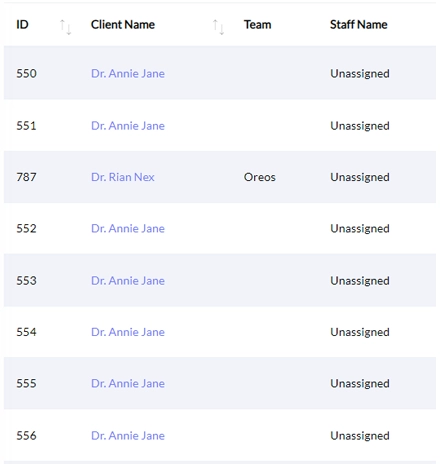Open the Dr. Rian Nex client link
Viewport: 442px width, 464px height.
[x=123, y=177]
